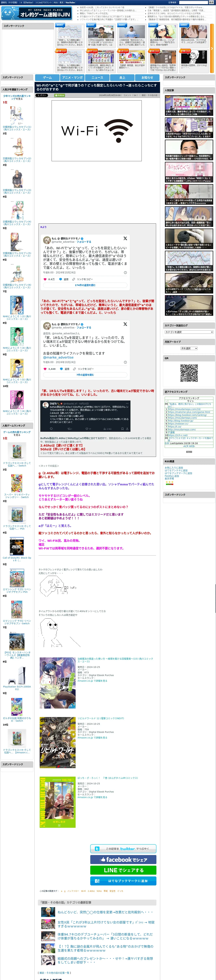Viewport: 216px width, 980px height.
Task: Click info icon on first embedded tweet
Action: click(126, 272)
